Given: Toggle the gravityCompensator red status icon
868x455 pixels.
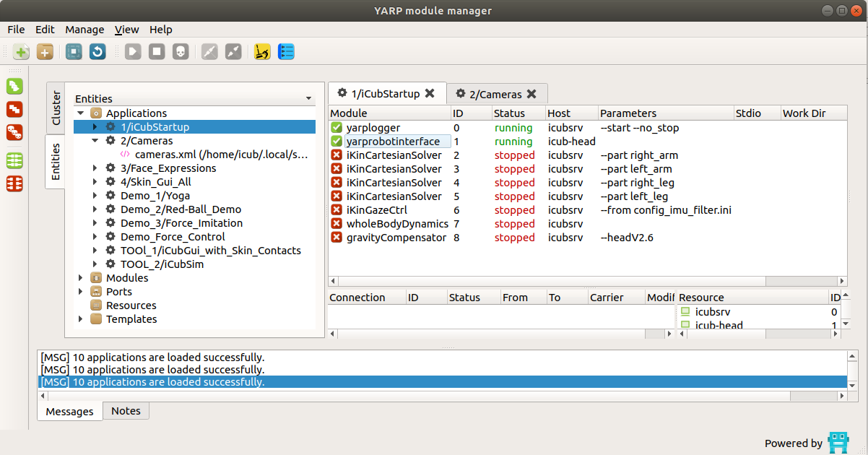Looking at the screenshot, I should click(x=337, y=238).
